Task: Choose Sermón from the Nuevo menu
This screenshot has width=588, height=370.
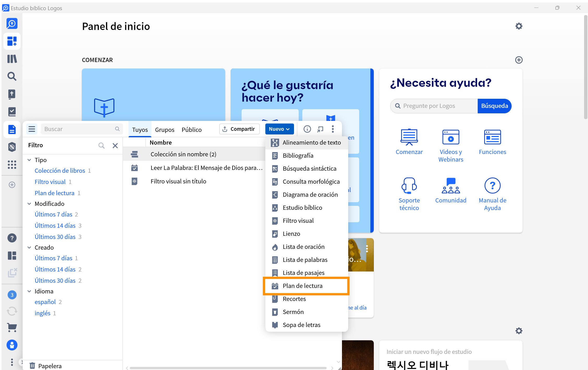Action: click(x=306, y=312)
